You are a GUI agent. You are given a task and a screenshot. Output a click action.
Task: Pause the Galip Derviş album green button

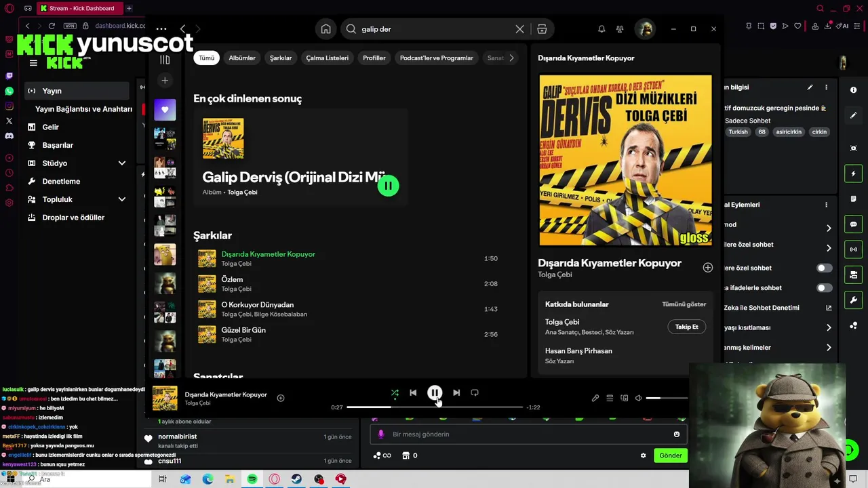pyautogui.click(x=389, y=185)
